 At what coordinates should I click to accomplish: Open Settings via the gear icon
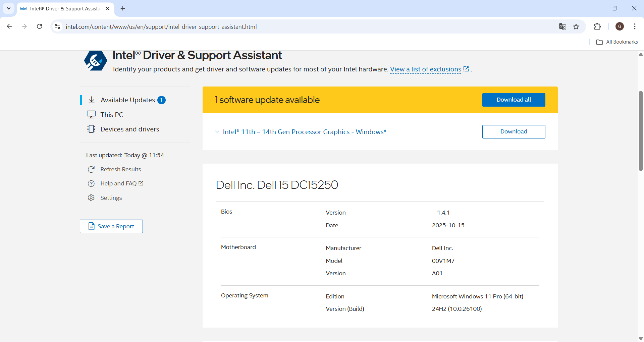[91, 198]
